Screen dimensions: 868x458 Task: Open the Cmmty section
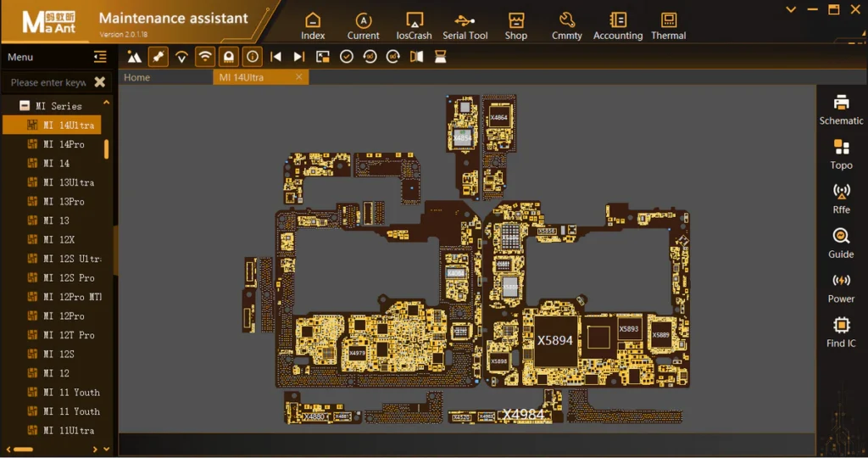(567, 26)
